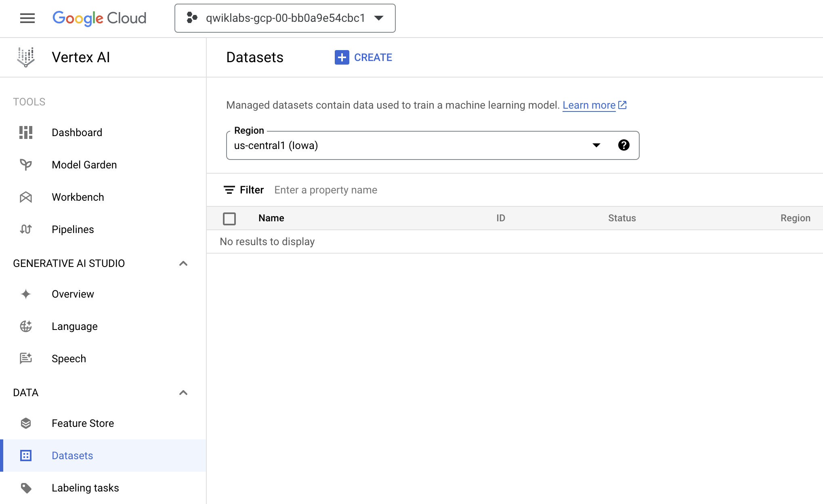Image resolution: width=823 pixels, height=504 pixels.
Task: Click the Language globe icon
Action: 26,326
